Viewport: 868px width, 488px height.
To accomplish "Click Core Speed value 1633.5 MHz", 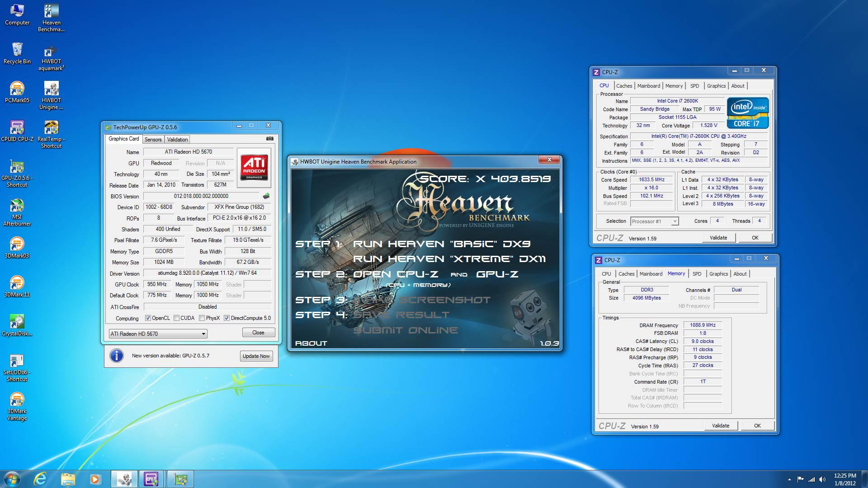I will [651, 179].
